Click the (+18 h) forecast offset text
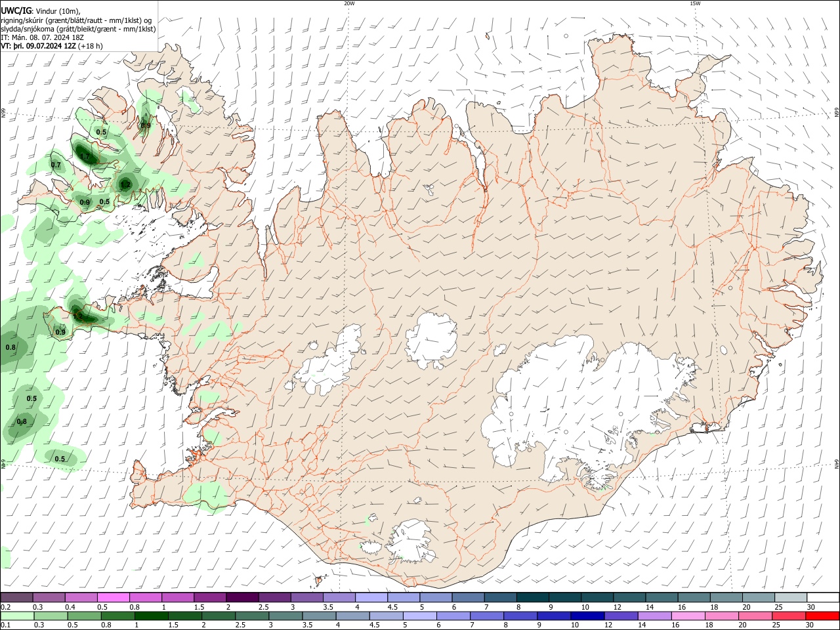Screen dimensions: 840x630 click(91, 46)
